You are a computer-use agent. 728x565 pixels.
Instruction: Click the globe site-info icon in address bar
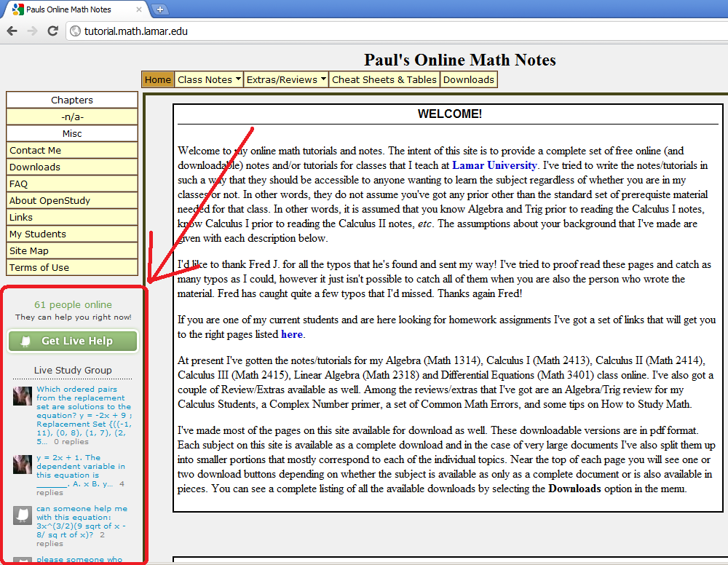click(75, 31)
